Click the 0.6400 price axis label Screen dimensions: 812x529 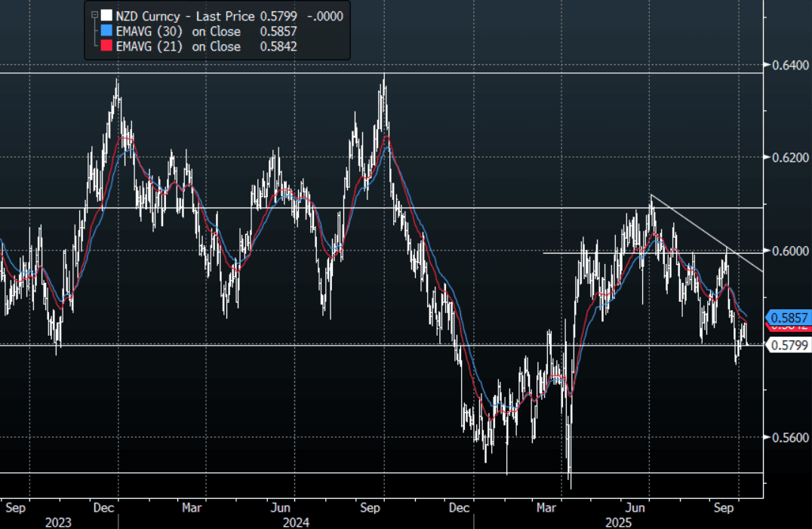click(789, 64)
